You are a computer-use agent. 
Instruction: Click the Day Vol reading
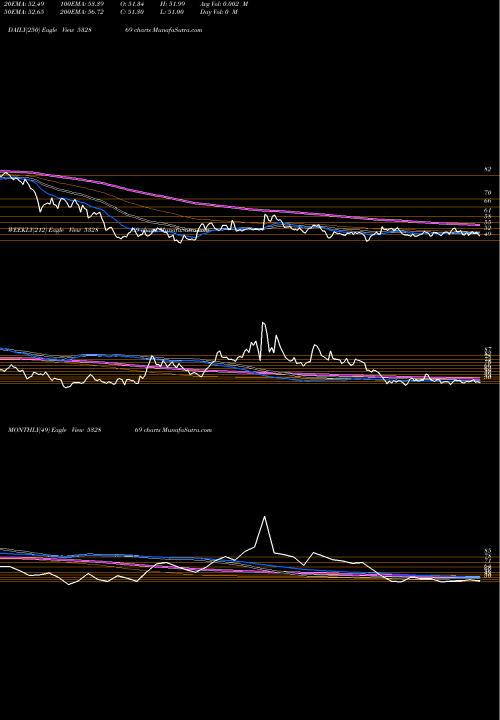219,12
